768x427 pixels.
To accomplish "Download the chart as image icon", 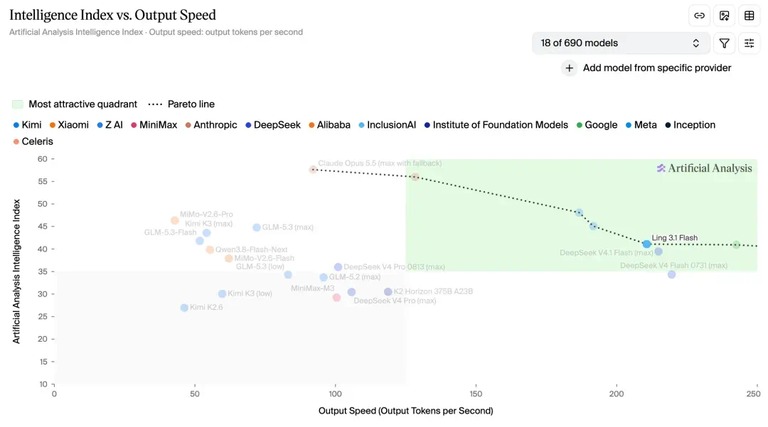I will click(724, 16).
